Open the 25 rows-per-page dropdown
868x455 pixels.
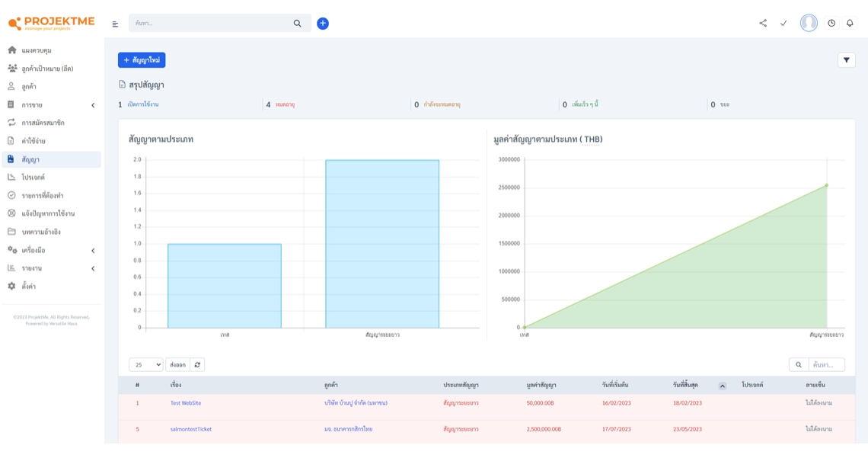tap(145, 365)
